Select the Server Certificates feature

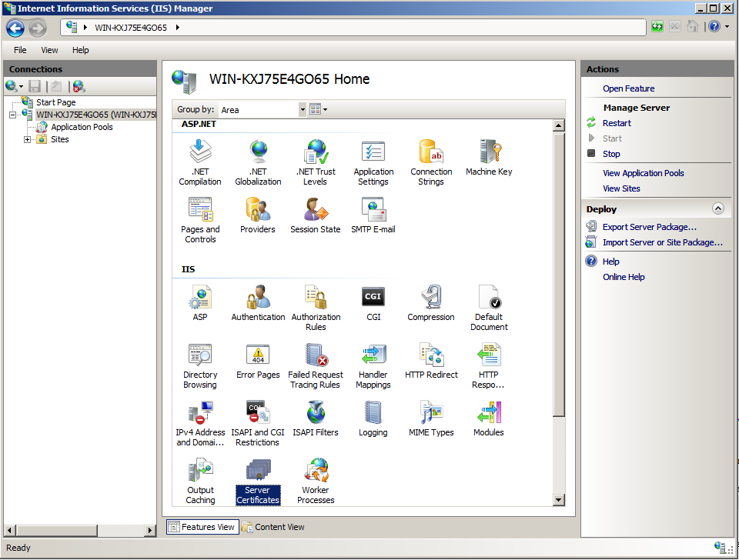tap(258, 482)
